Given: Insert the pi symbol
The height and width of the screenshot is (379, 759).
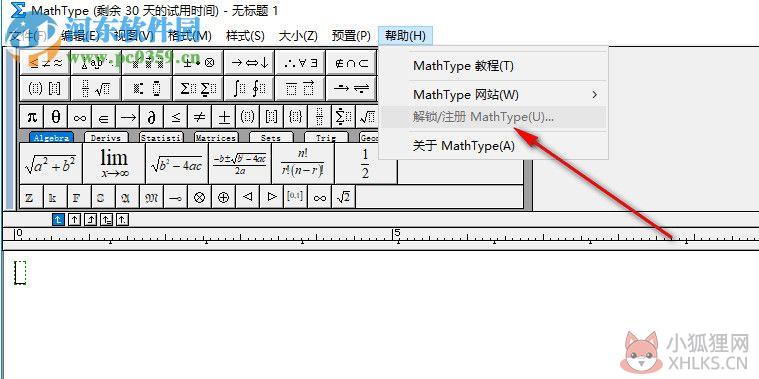Looking at the screenshot, I should pyautogui.click(x=32, y=117).
